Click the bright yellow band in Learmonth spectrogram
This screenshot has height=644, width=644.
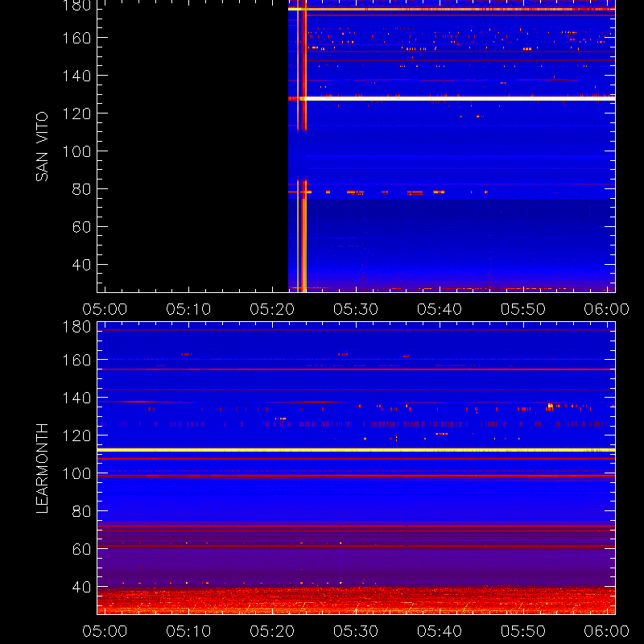356,450
